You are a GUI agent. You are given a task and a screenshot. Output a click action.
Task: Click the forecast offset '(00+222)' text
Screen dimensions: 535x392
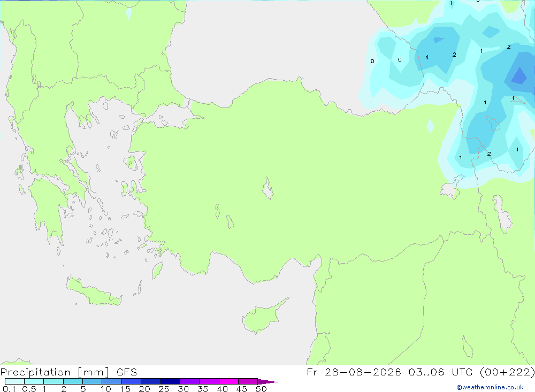pyautogui.click(x=507, y=372)
